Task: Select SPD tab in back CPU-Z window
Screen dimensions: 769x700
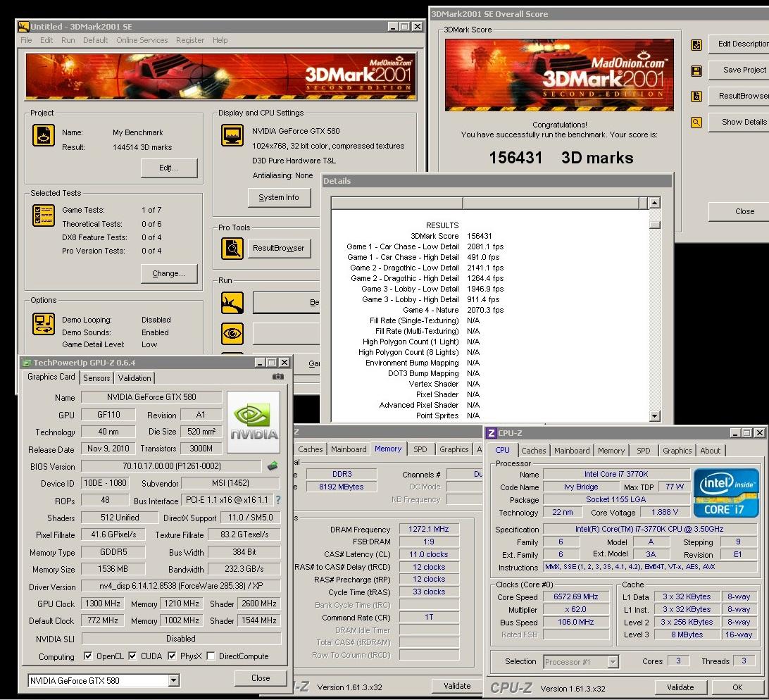Action: click(x=420, y=449)
